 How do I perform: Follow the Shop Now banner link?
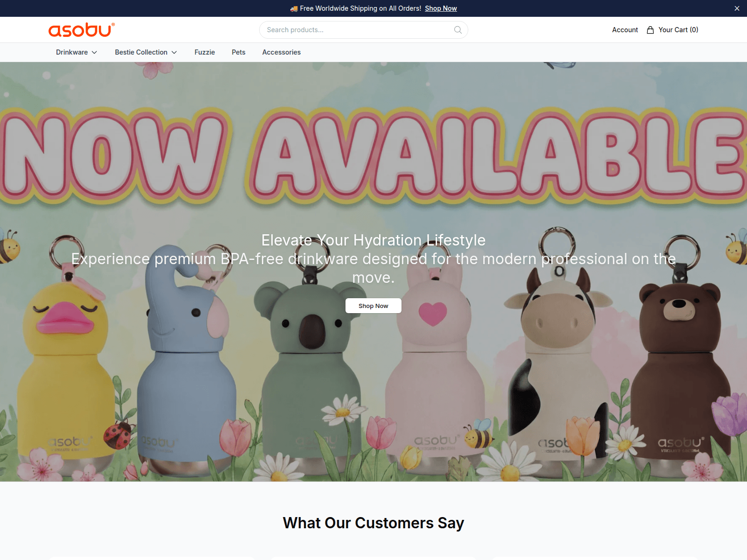[441, 8]
